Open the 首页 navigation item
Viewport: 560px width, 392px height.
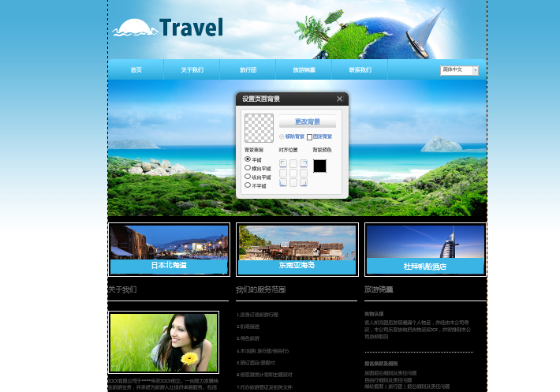point(136,70)
